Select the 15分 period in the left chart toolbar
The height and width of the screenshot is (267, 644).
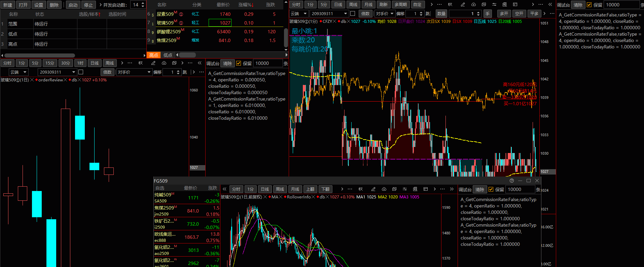pos(50,63)
